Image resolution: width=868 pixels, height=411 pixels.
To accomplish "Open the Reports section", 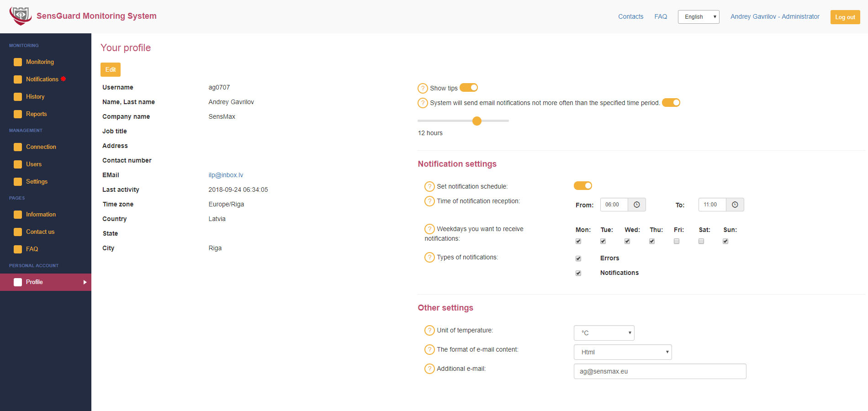I will pos(36,114).
